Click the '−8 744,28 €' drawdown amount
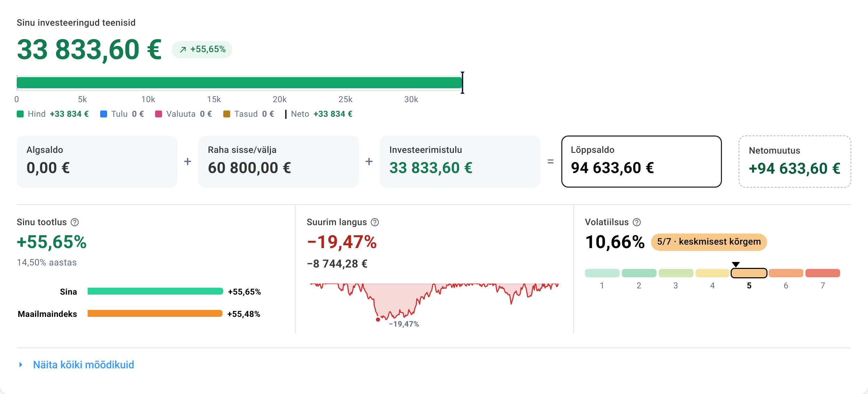The height and width of the screenshot is (394, 868). 337,264
